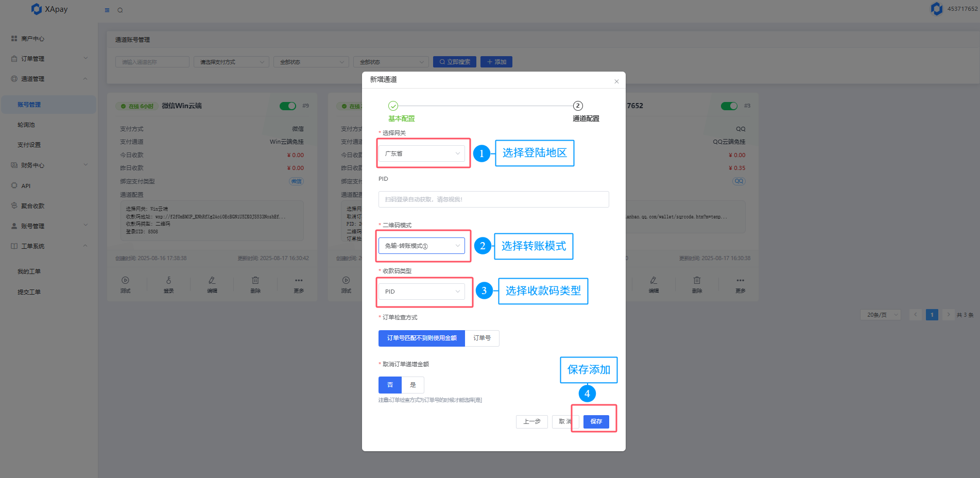This screenshot has width=980, height=478.
Task: Toggle the QQ channel #3 switch
Action: click(x=729, y=106)
